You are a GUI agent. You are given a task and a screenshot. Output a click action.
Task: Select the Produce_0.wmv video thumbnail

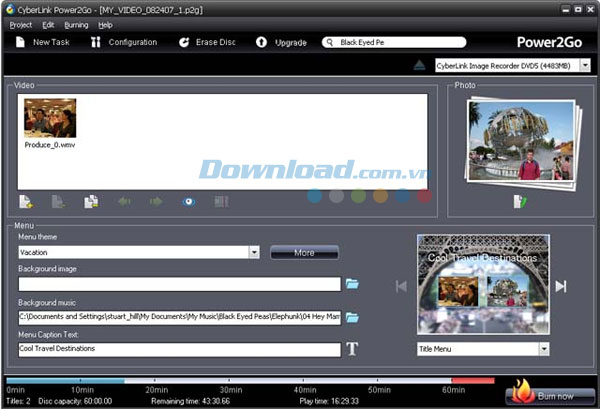coord(50,119)
